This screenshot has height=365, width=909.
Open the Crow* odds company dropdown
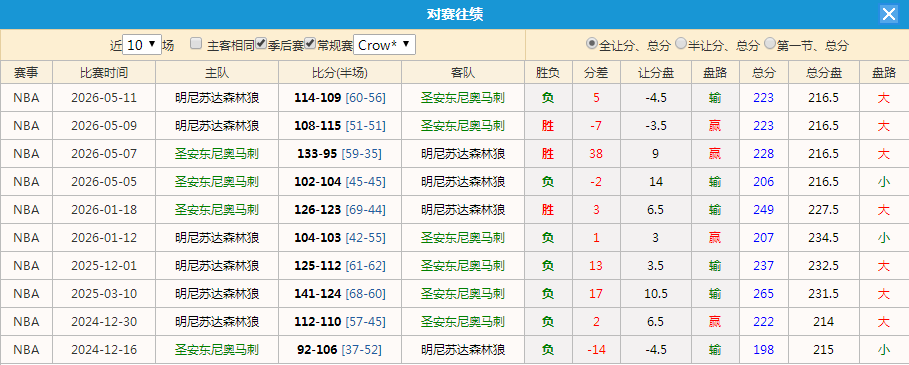[384, 45]
